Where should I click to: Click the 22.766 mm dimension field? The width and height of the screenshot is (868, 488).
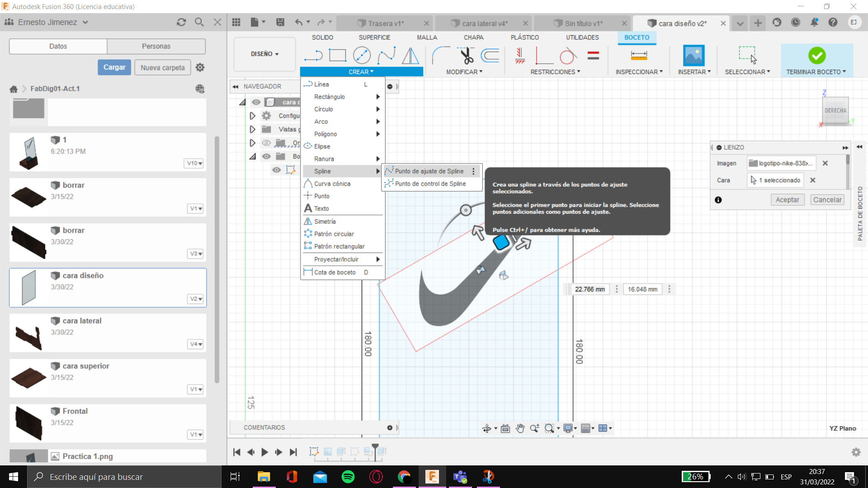[590, 289]
